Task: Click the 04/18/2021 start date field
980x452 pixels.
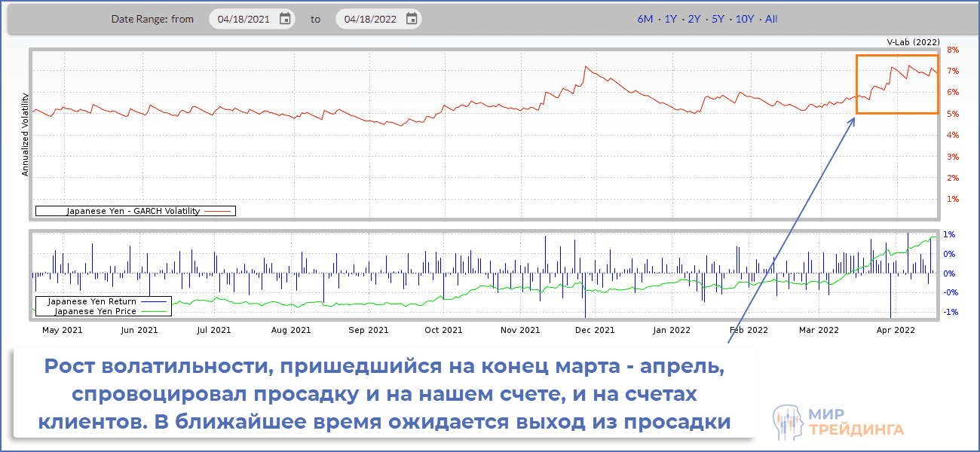Action: [243, 19]
